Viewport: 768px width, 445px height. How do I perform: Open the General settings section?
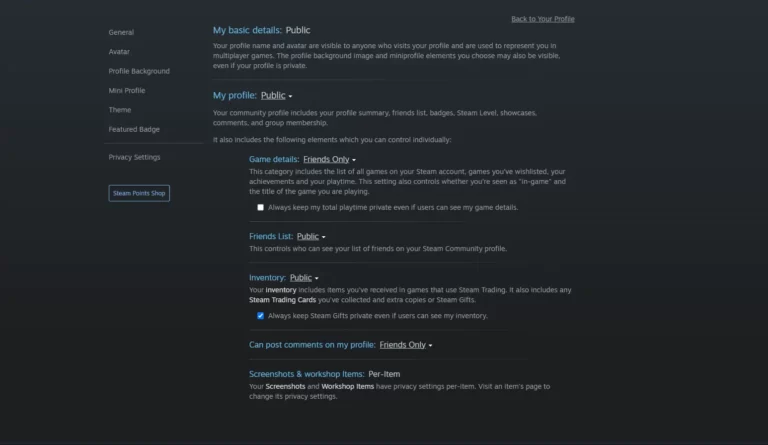pos(121,32)
